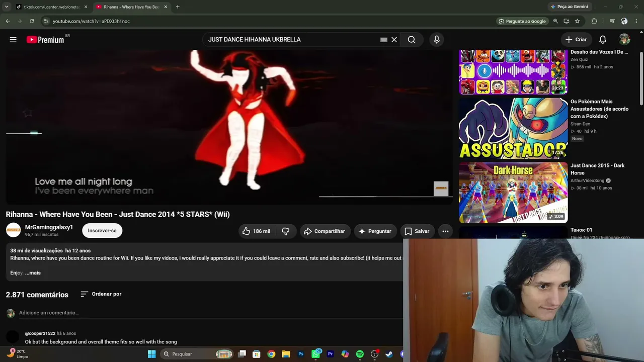Screen dimensions: 644x362
Task: Open the MrGaminggalaxy1 channel name link
Action: pyautogui.click(x=49, y=227)
